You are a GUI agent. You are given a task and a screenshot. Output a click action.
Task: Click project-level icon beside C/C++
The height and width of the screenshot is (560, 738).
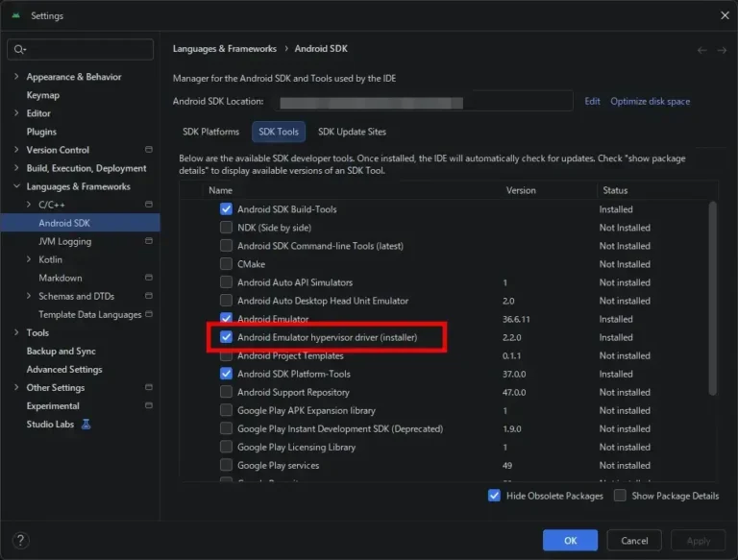coord(149,205)
